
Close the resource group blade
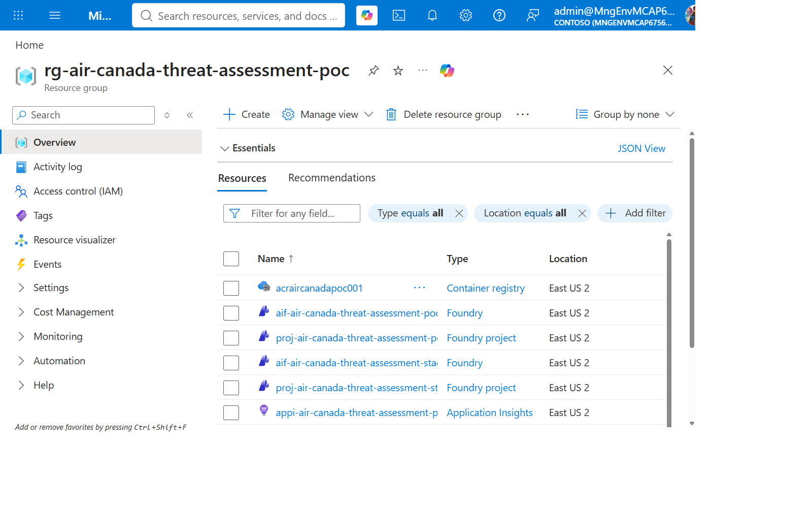click(668, 70)
